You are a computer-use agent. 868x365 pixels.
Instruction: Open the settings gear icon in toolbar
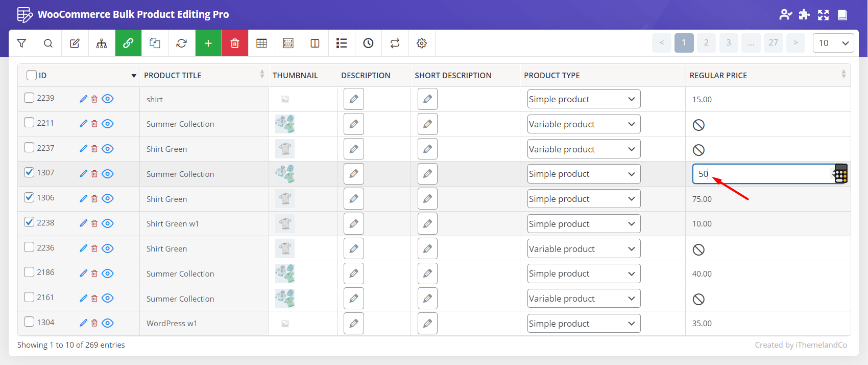point(421,43)
